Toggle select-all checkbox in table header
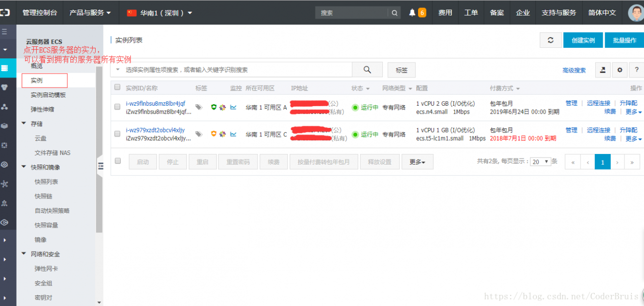 tap(118, 87)
